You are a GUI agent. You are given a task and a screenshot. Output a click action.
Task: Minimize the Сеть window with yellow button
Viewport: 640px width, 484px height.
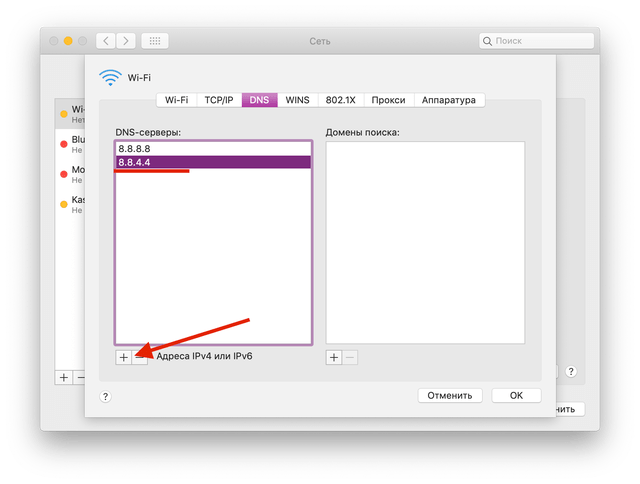point(68,41)
